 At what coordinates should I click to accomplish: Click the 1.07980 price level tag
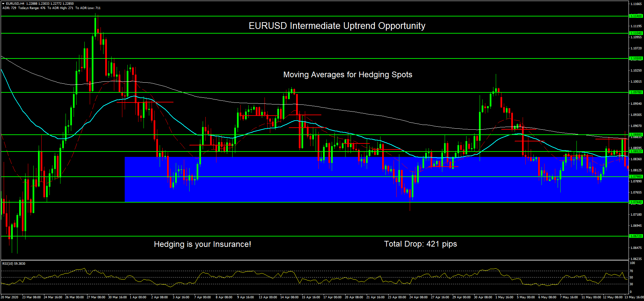[x=636, y=176]
